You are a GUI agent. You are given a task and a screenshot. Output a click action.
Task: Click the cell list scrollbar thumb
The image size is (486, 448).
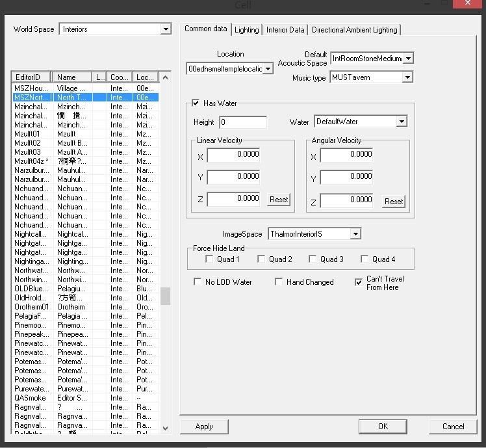pos(166,296)
